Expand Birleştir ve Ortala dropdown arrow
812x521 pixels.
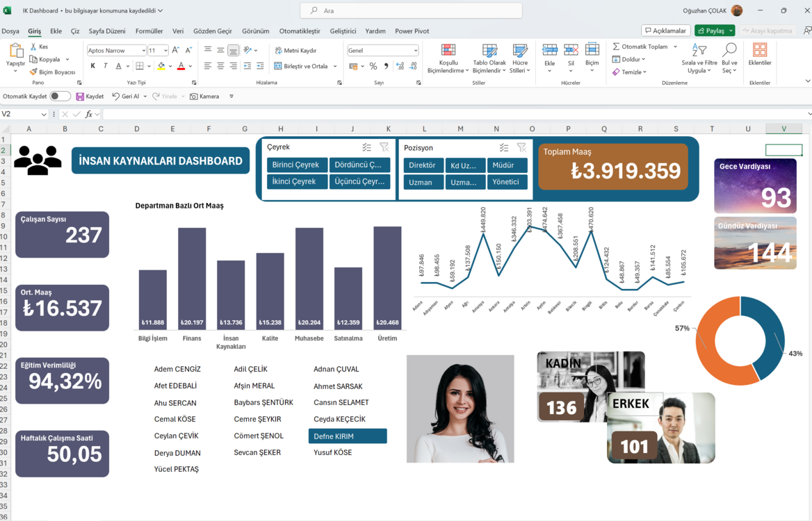click(x=335, y=66)
